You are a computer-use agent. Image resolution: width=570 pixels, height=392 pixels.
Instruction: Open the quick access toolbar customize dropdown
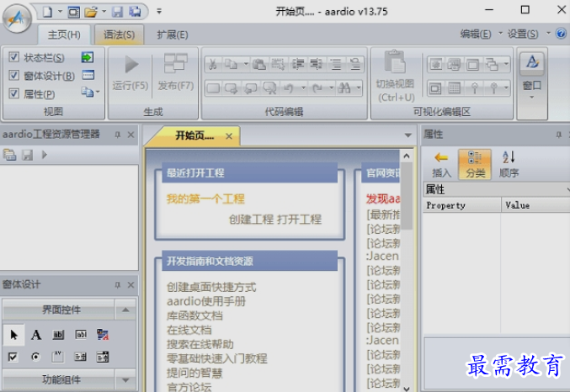point(159,12)
